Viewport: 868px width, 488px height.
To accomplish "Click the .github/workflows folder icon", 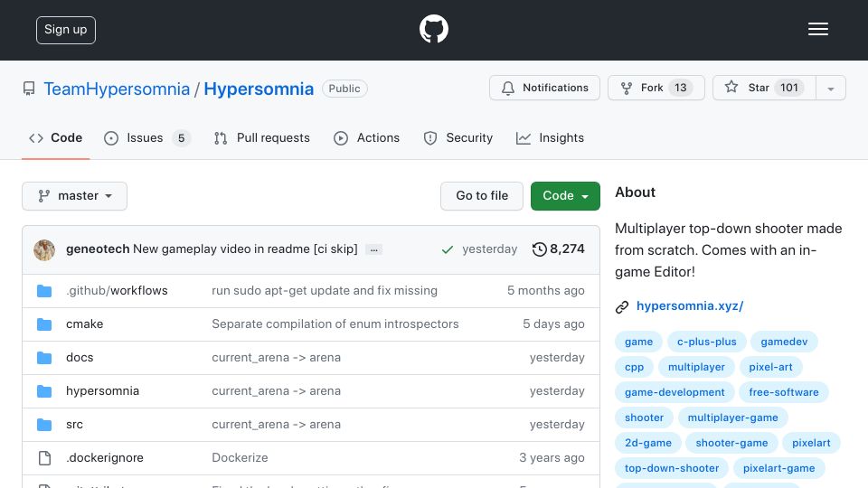I will pyautogui.click(x=44, y=291).
